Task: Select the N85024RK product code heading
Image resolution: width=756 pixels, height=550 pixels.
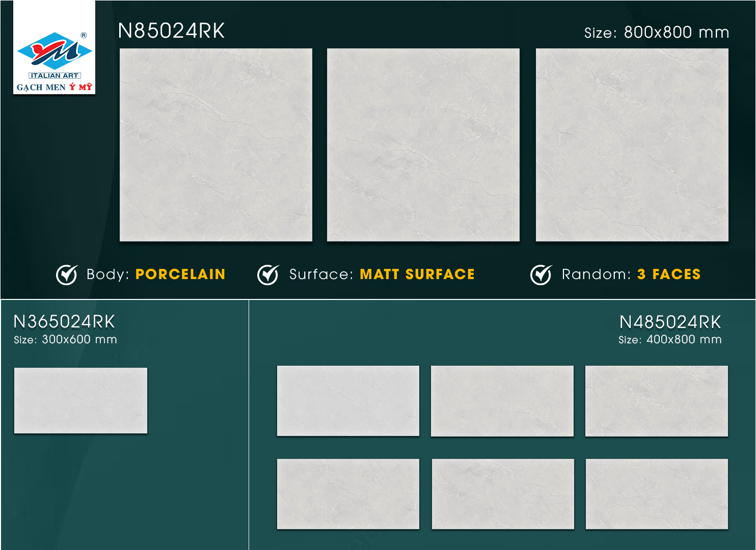Action: 171,31
